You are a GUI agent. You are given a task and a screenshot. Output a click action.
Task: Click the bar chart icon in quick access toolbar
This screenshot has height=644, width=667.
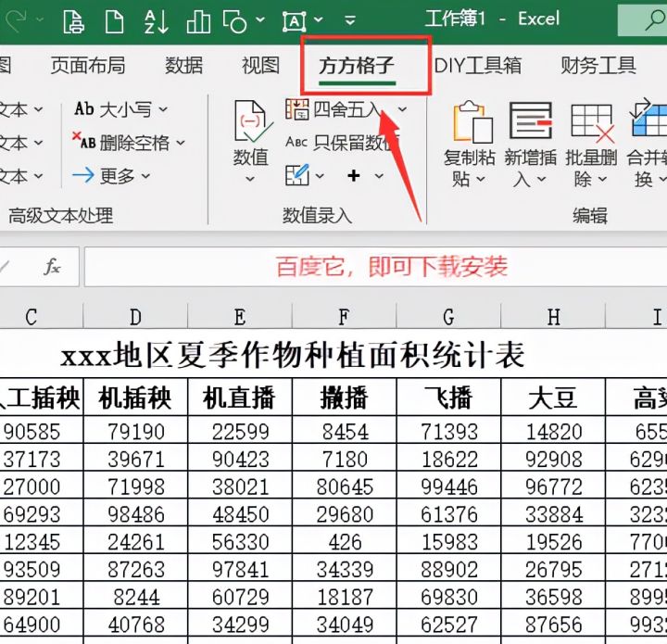tap(198, 21)
